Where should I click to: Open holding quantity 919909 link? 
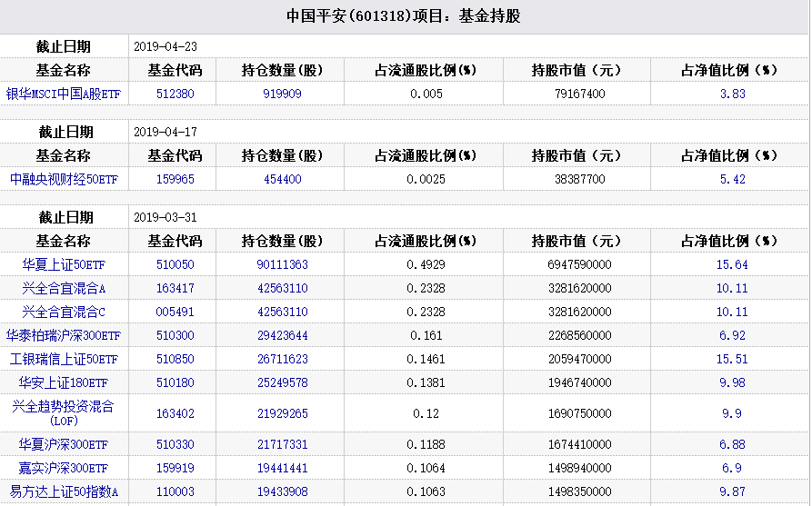(282, 94)
